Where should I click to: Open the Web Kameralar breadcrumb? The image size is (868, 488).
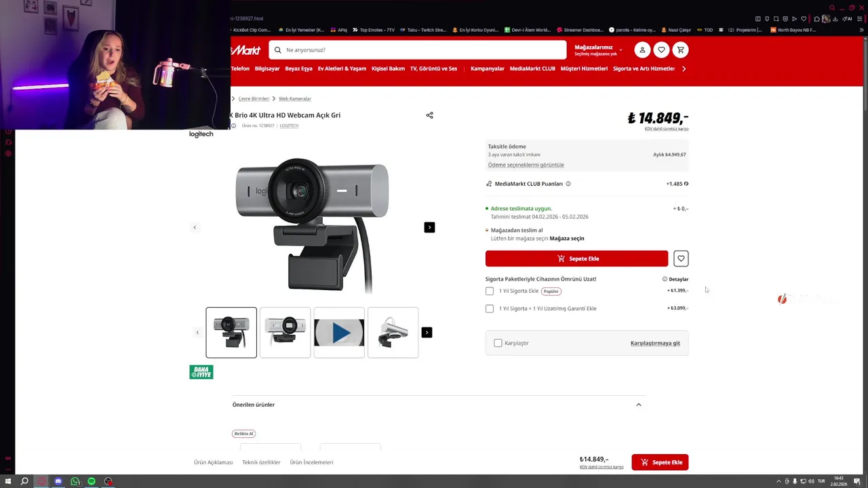tap(295, 99)
